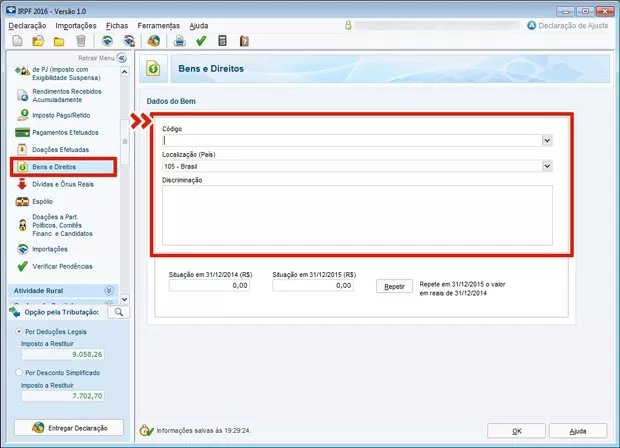Screen dimensions: 620x448
Task: Open the Ferramentas menu
Action: [x=159, y=24]
